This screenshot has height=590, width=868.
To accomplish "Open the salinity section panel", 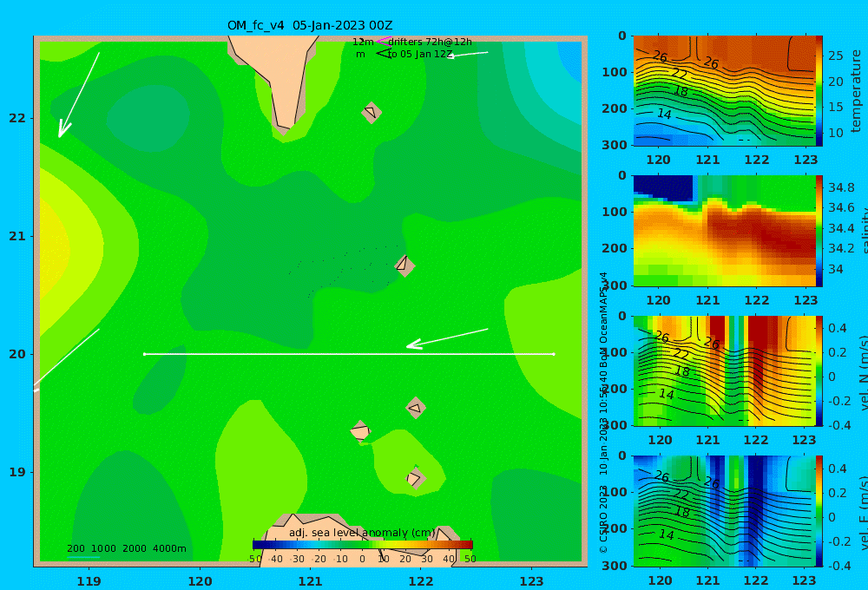I will pyautogui.click(x=725, y=231).
